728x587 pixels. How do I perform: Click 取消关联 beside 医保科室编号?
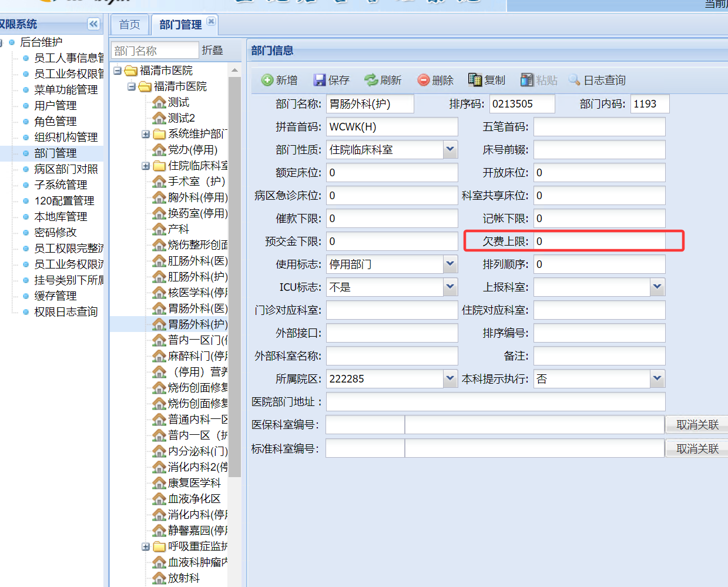pos(697,424)
